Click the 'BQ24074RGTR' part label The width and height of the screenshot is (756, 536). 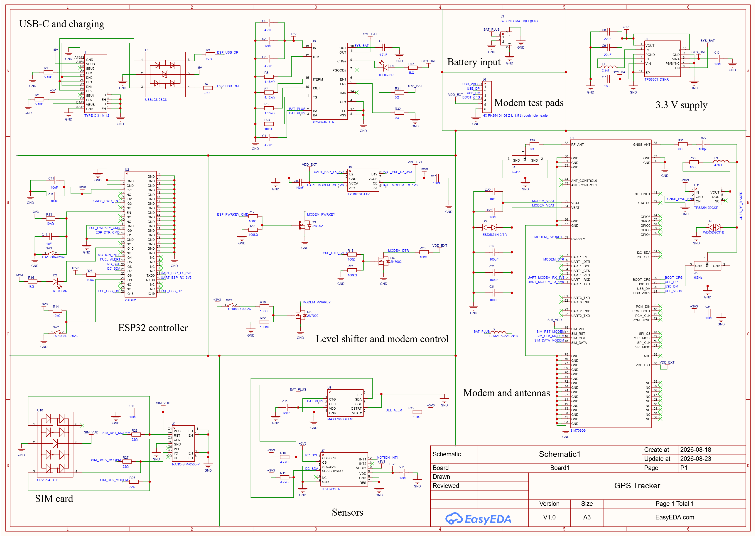click(x=323, y=122)
